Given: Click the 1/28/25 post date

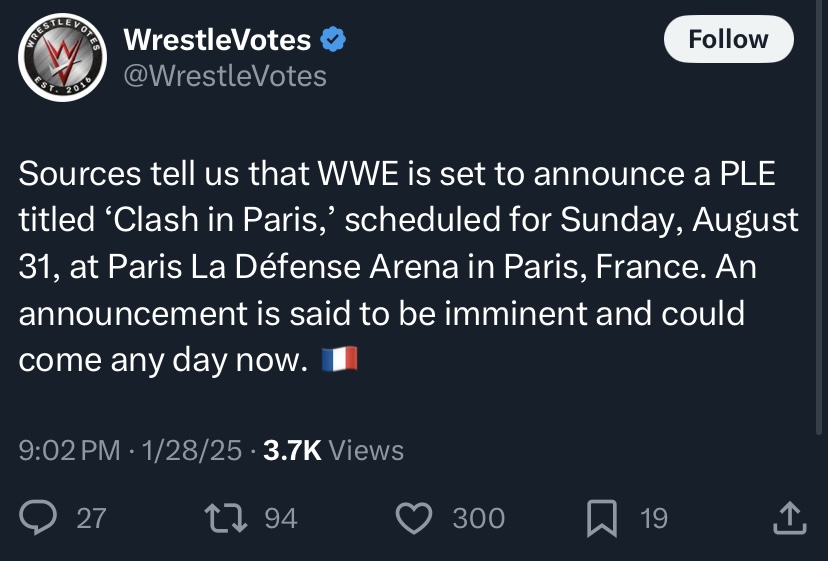Looking at the screenshot, I should [192, 451].
